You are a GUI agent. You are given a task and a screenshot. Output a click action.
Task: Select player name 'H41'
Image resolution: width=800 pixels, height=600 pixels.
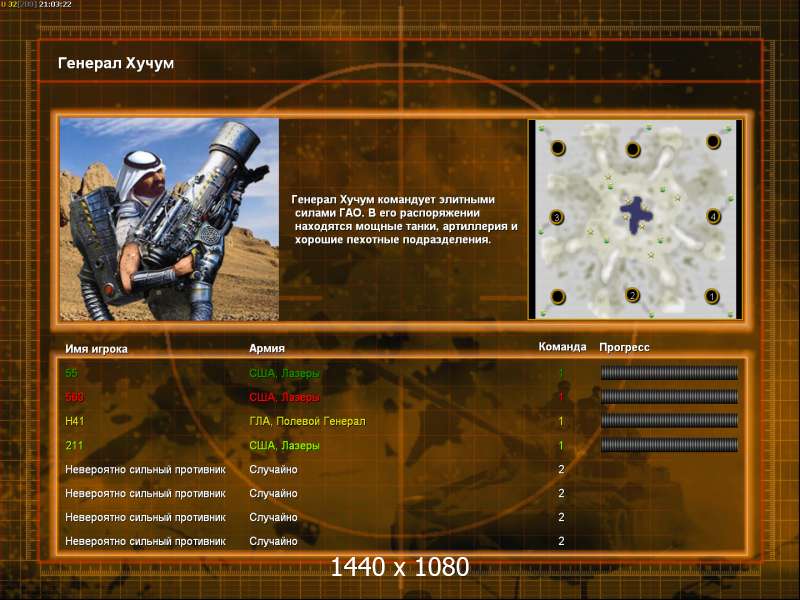pos(74,421)
